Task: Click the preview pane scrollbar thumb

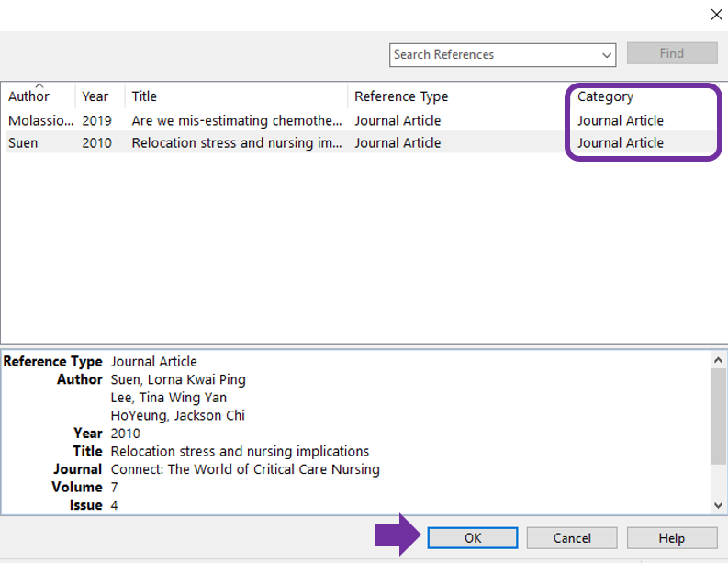Action: point(718,416)
